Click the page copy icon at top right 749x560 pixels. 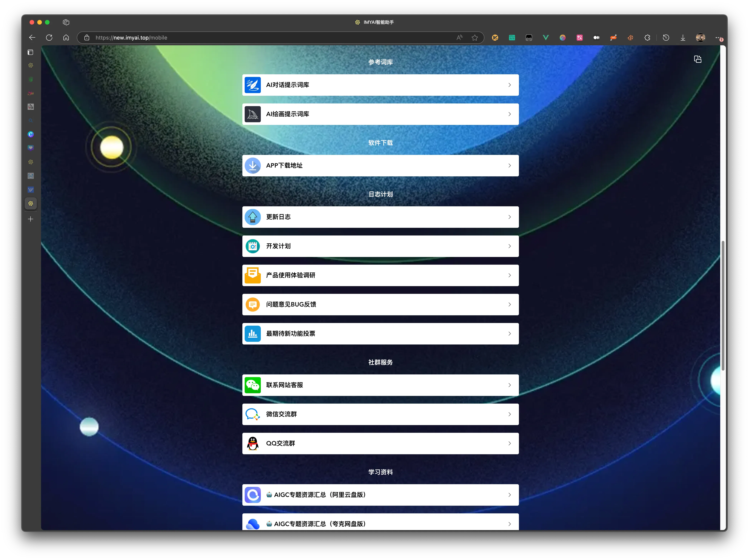click(698, 59)
